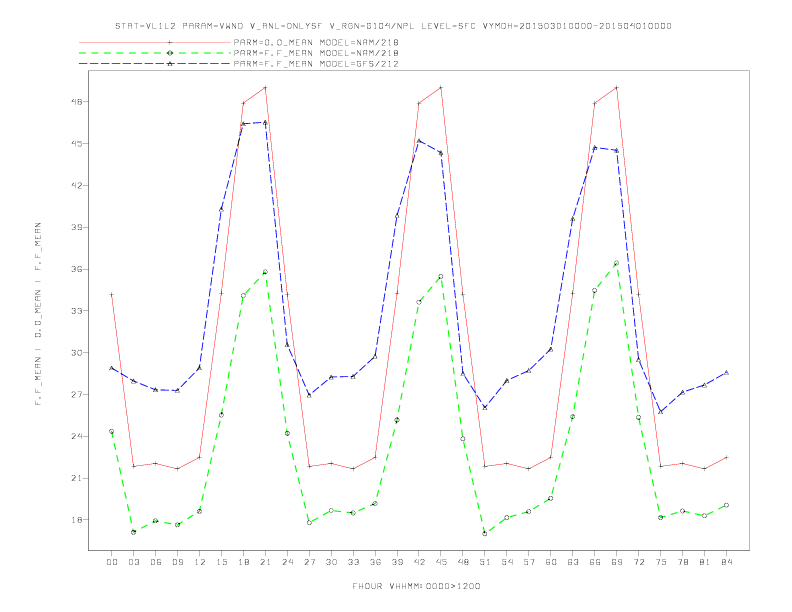
Task: Click x-axis tick label 12
Action: [x=200, y=562]
